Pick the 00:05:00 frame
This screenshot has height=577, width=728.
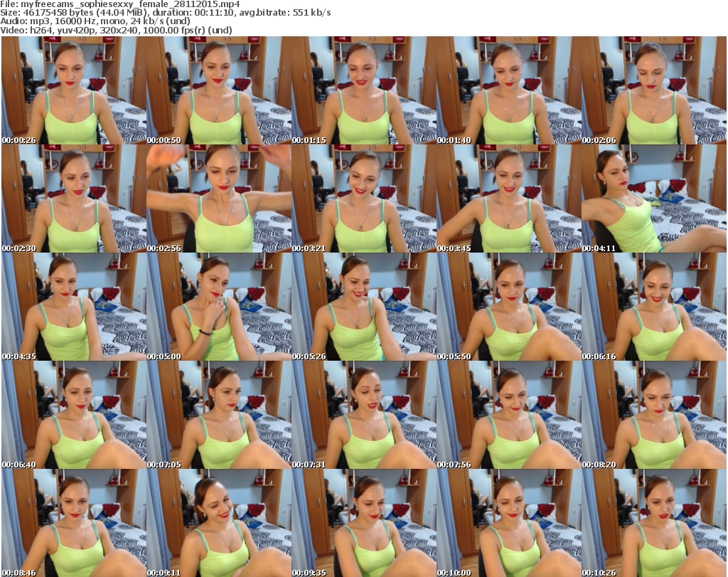pyautogui.click(x=219, y=307)
